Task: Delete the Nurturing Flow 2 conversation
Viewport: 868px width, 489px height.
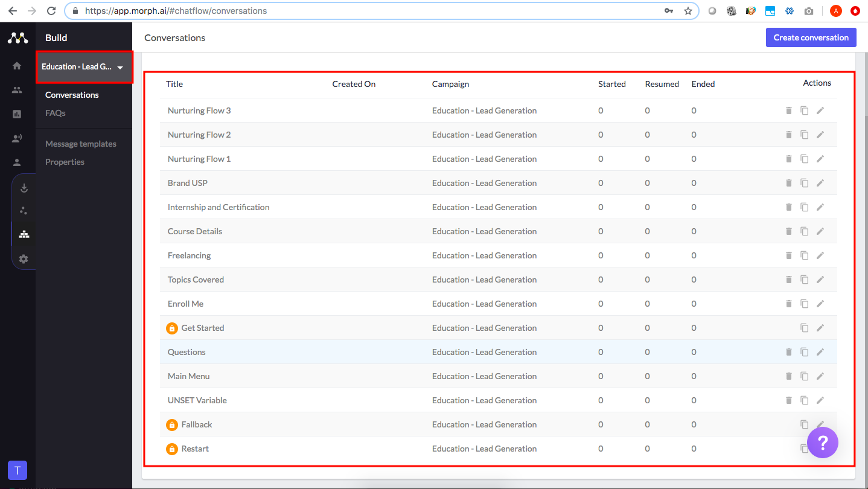Action: tap(788, 135)
